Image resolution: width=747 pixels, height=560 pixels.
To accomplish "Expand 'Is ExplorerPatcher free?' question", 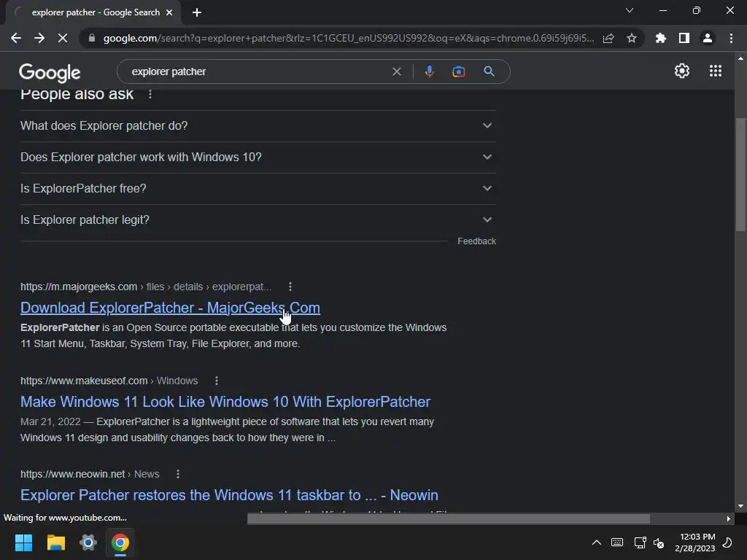I will (x=258, y=189).
